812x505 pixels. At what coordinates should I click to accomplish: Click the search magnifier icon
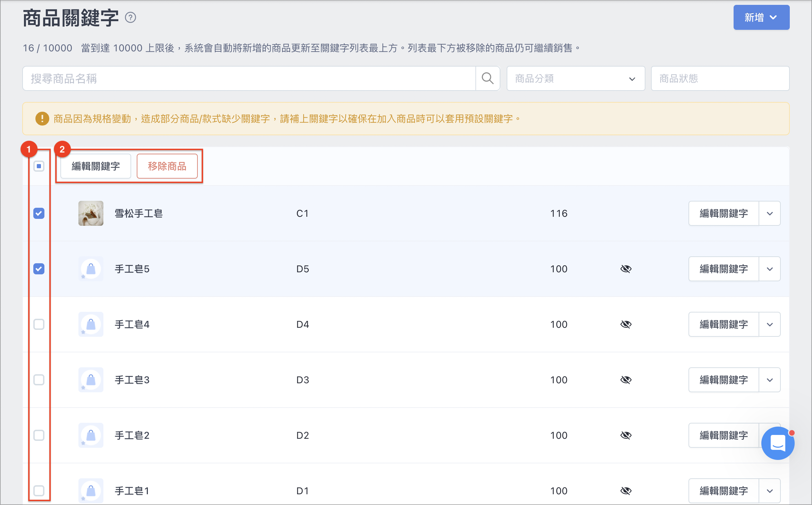[488, 78]
